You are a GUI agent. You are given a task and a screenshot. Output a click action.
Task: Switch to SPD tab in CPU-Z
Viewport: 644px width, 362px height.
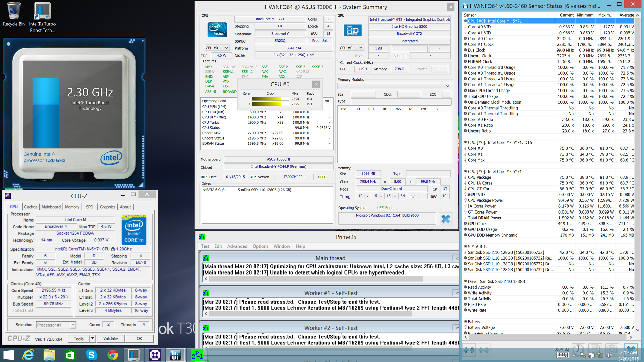click(x=89, y=207)
